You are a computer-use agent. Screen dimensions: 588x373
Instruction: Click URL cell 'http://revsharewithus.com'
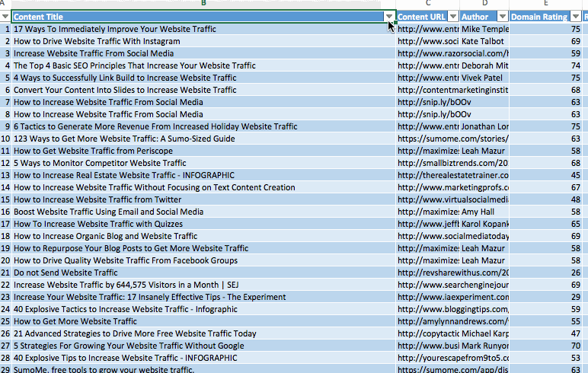pos(452,273)
